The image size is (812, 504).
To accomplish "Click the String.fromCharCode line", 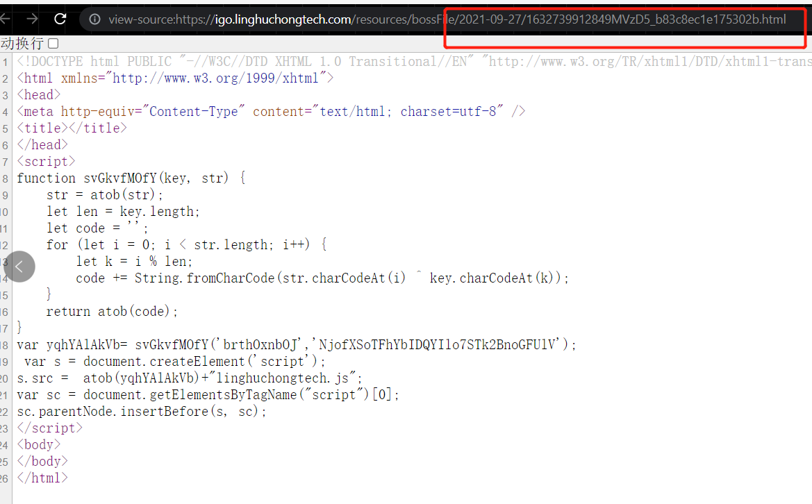I will pos(322,278).
